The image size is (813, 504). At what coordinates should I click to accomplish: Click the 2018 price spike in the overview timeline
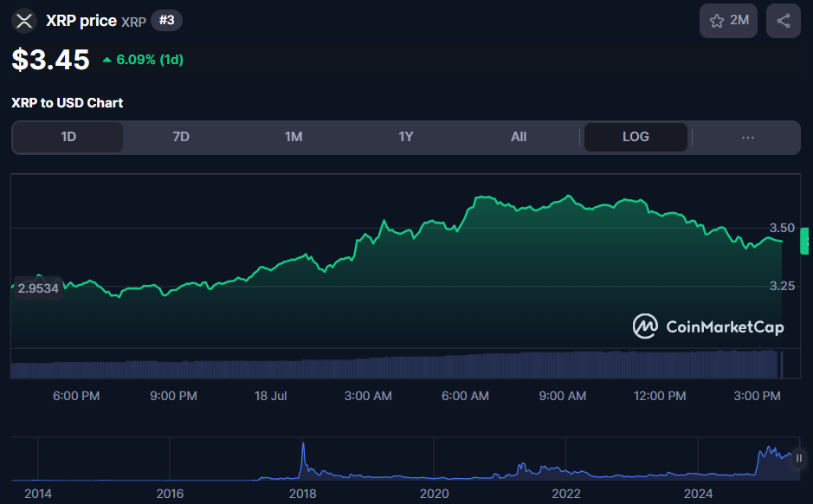pos(303,459)
